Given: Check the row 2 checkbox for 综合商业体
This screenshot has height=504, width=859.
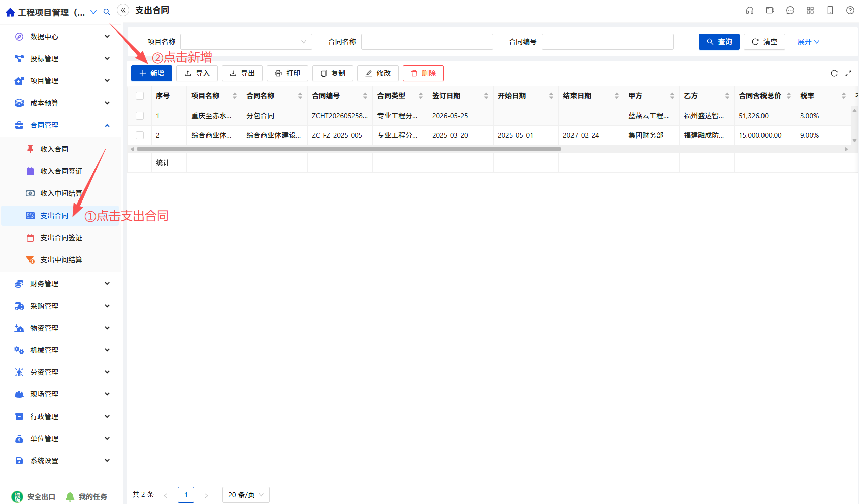Looking at the screenshot, I should [x=140, y=135].
